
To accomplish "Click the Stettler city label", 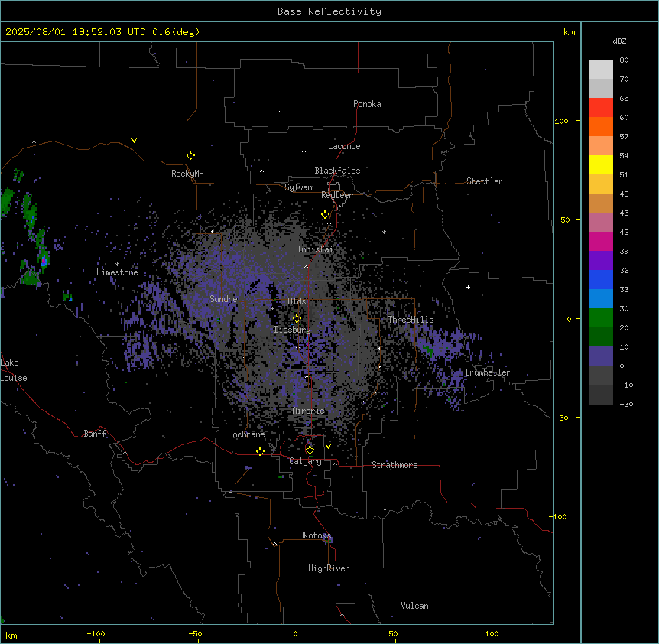I will pyautogui.click(x=485, y=181).
